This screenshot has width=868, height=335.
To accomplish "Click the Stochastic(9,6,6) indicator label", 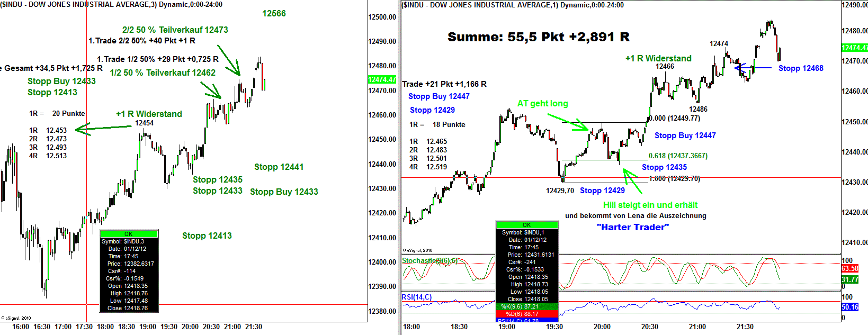I will point(429,260).
